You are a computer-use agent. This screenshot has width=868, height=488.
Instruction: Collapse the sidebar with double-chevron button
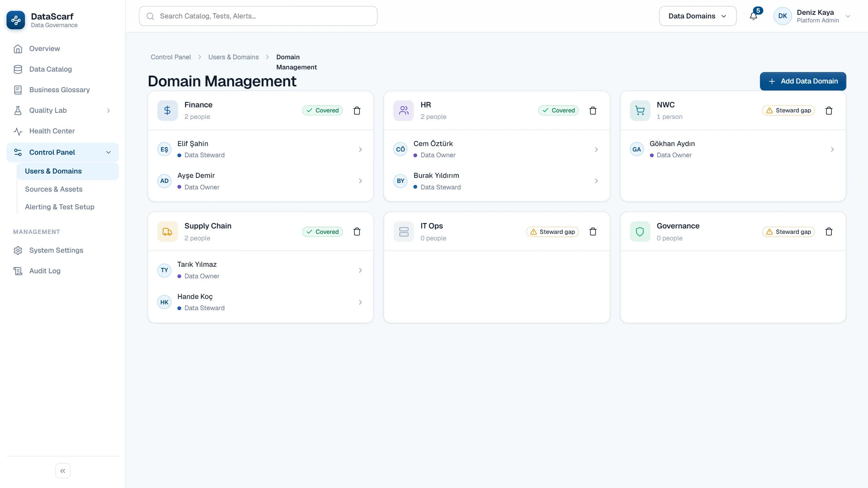point(63,471)
